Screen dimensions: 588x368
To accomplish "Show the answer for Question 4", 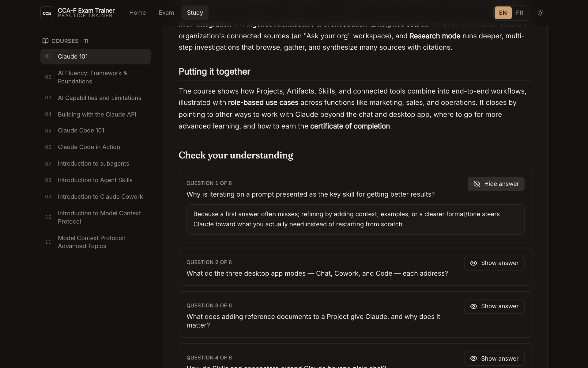I will click(x=494, y=358).
